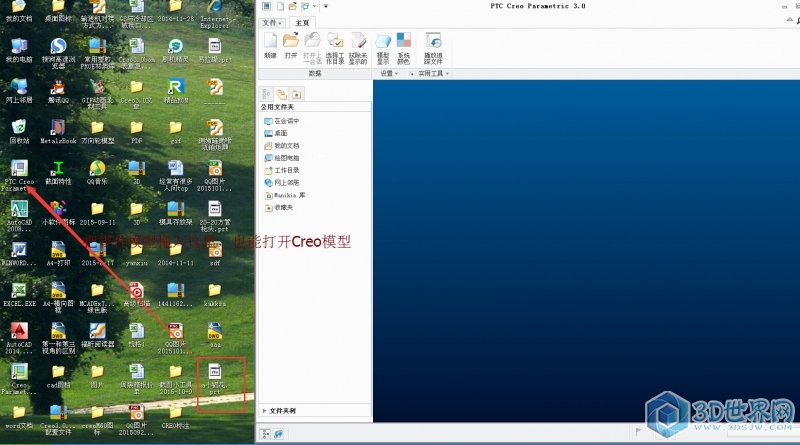800x445 pixels.
Task: Switch to the model tree navigator tab
Action: click(x=266, y=94)
